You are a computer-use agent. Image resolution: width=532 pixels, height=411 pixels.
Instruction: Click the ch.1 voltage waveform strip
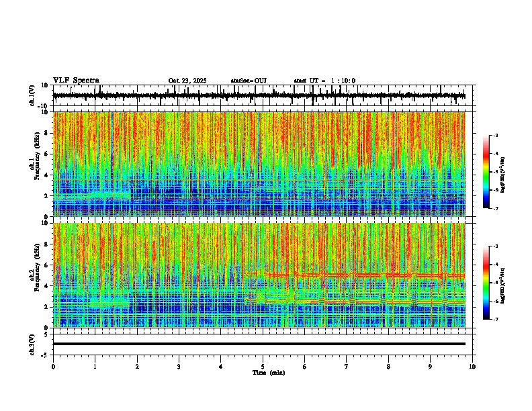pyautogui.click(x=259, y=95)
